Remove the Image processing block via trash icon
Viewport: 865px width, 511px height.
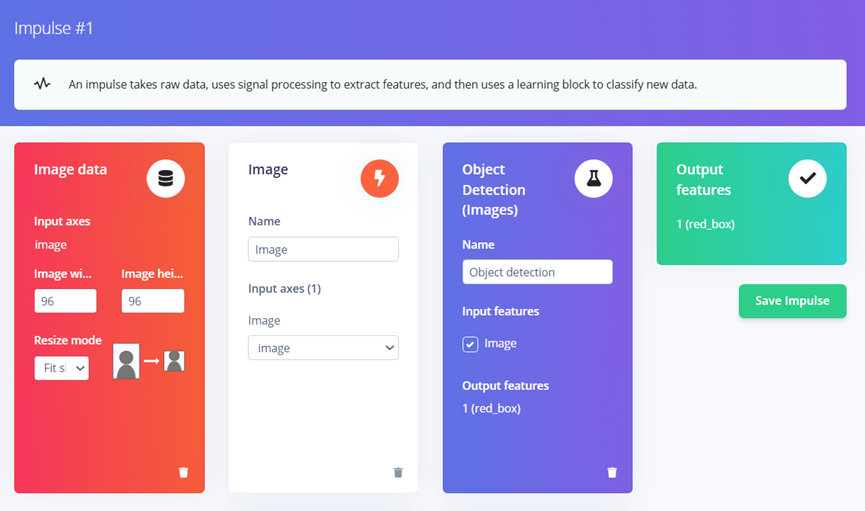(x=397, y=472)
